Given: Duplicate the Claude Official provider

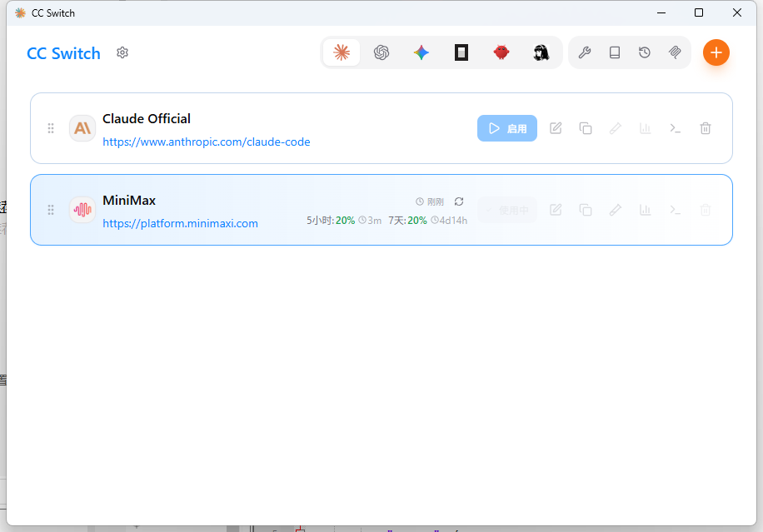Looking at the screenshot, I should (x=586, y=128).
